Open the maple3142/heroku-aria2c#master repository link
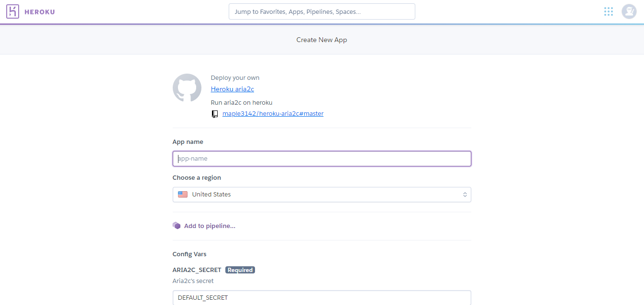Image resolution: width=644 pixels, height=305 pixels. pyautogui.click(x=273, y=114)
